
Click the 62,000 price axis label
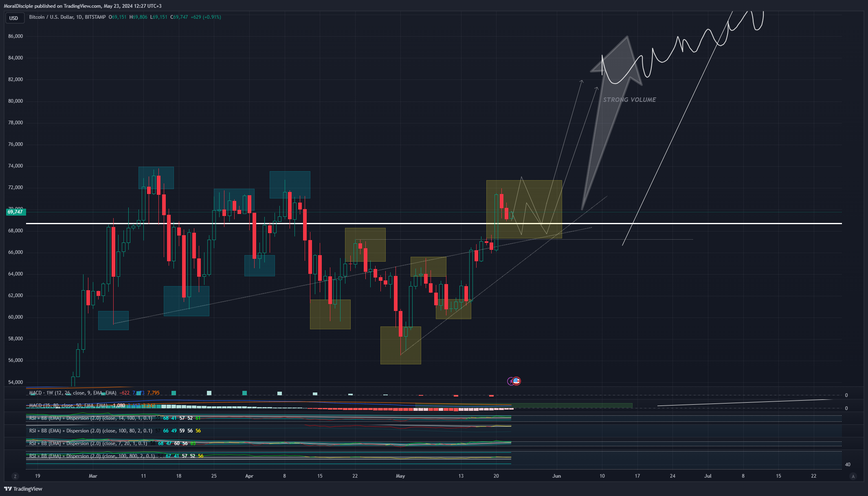(15, 295)
